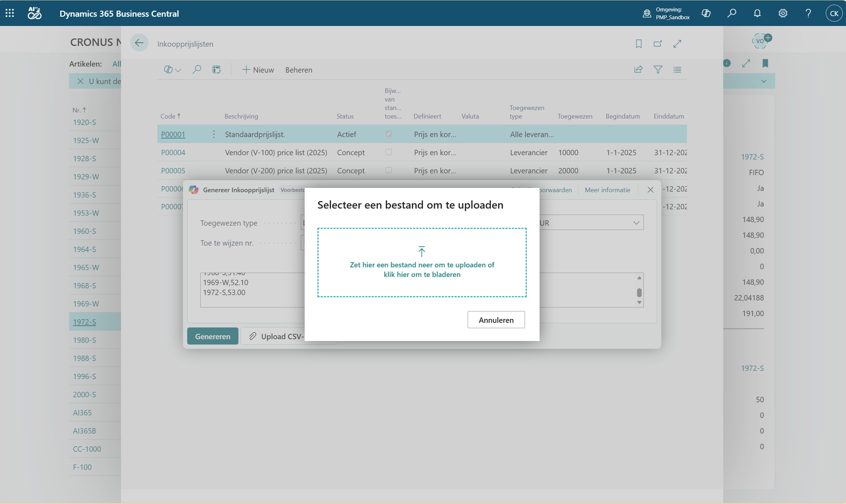This screenshot has height=504, width=846.
Task: Click the Annuleren button
Action: tap(496, 320)
